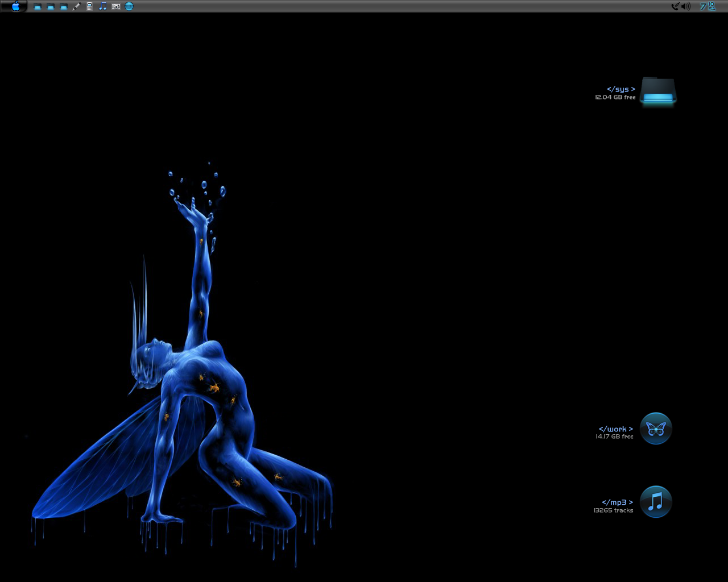
Task: Click the phone modem connection tray icon
Action: click(x=675, y=6)
